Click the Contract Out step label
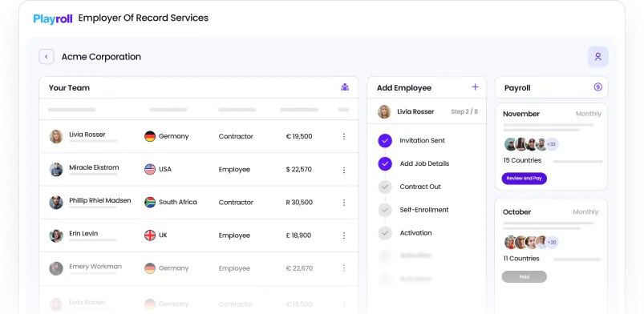 coord(420,187)
